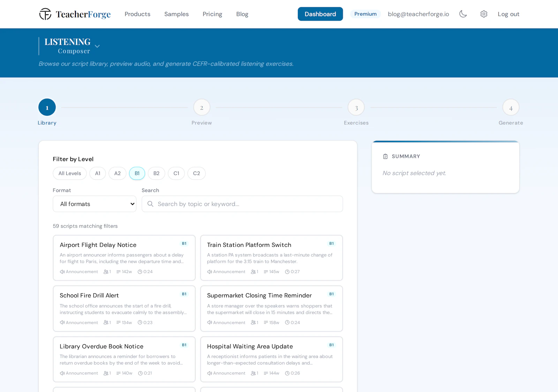The image size is (558, 392).
Task: Select School Fire Drill Alert script
Action: click(x=124, y=309)
